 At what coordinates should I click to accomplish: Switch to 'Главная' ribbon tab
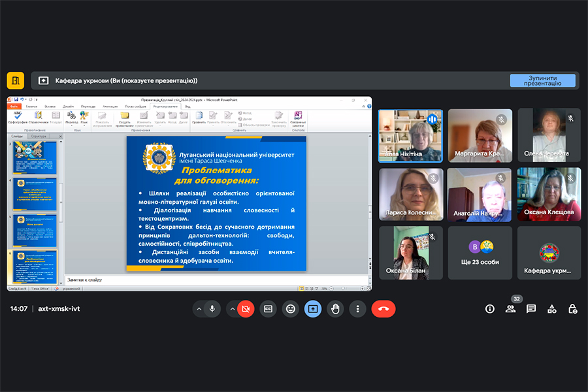[31, 106]
